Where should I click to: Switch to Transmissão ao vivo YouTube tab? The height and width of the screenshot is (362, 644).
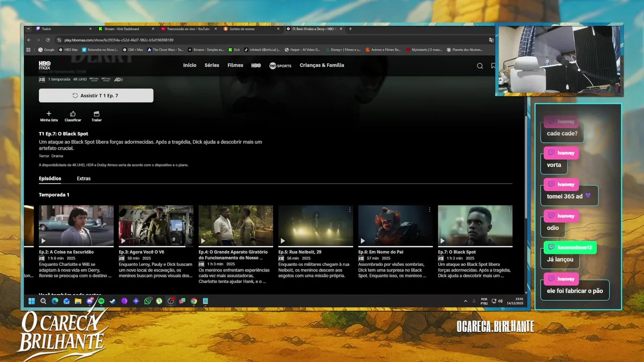(188, 29)
